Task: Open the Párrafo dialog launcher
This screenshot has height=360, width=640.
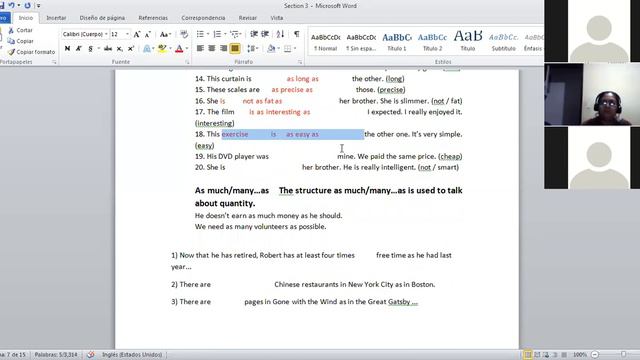Action: (300, 62)
